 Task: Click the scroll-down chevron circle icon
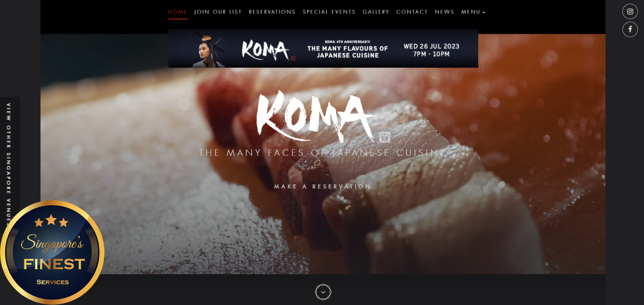click(323, 292)
